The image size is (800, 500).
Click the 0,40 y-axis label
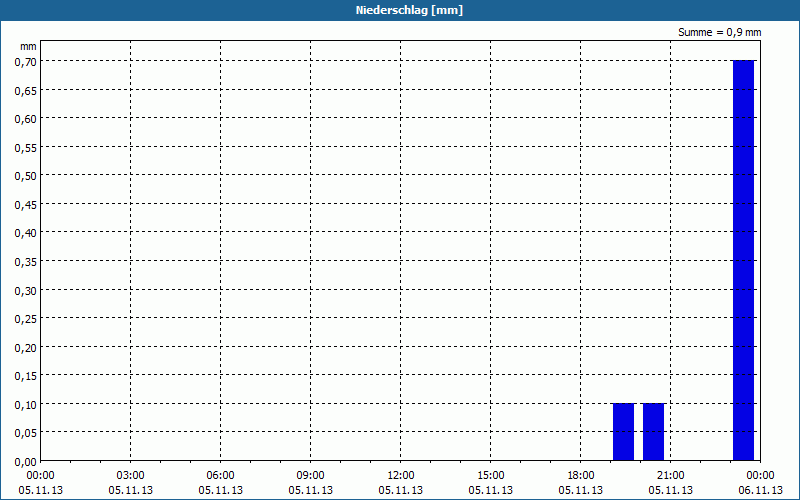26,233
